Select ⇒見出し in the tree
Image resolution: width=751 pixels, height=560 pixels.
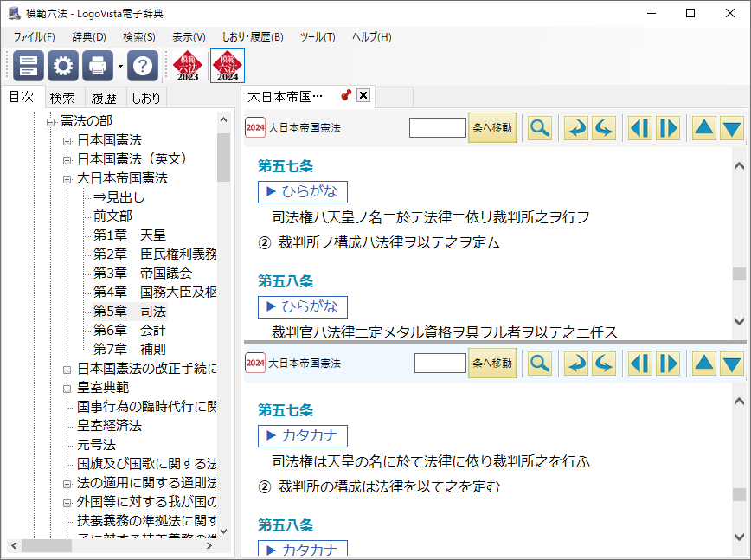click(x=119, y=196)
